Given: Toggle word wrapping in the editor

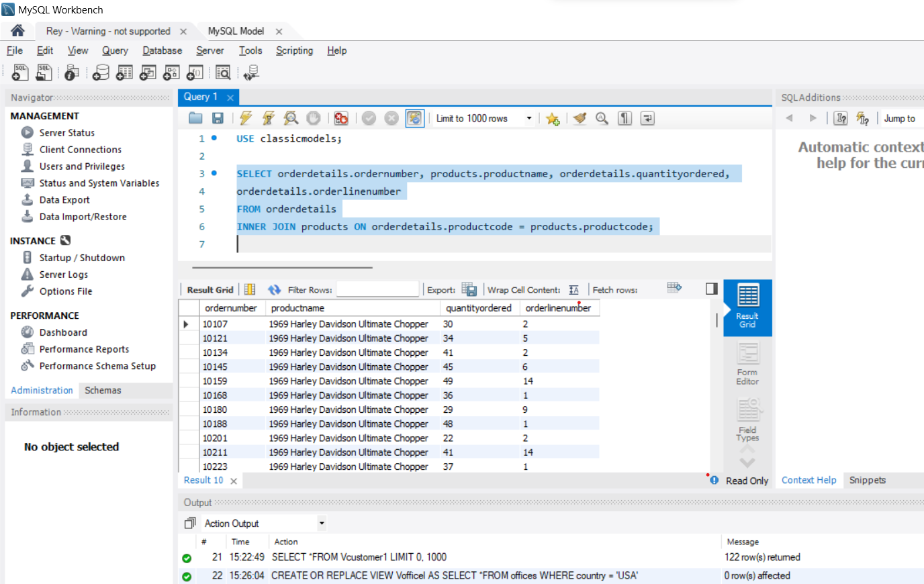Looking at the screenshot, I should pyautogui.click(x=647, y=118).
